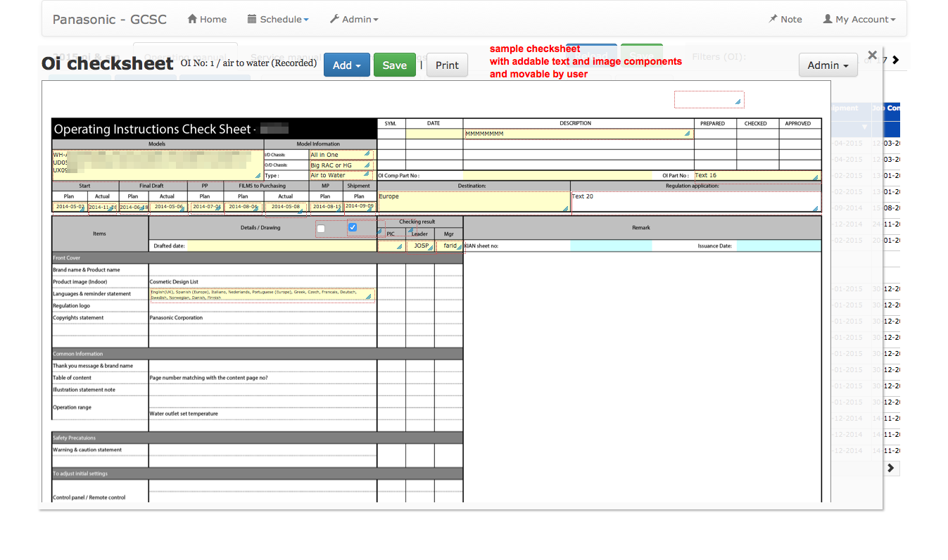Screen dimensions: 948x560
Task: Click resize handle of languages text box
Action: point(369,297)
